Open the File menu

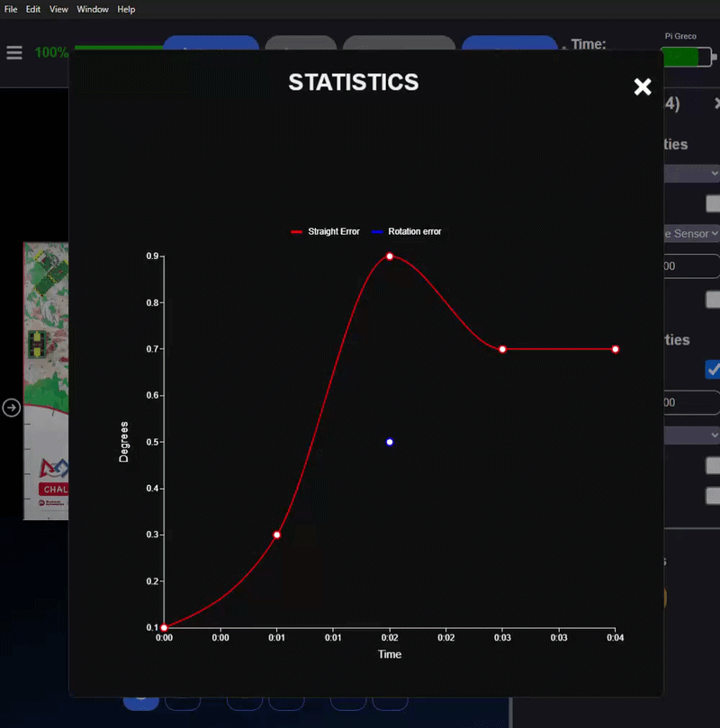(x=11, y=9)
